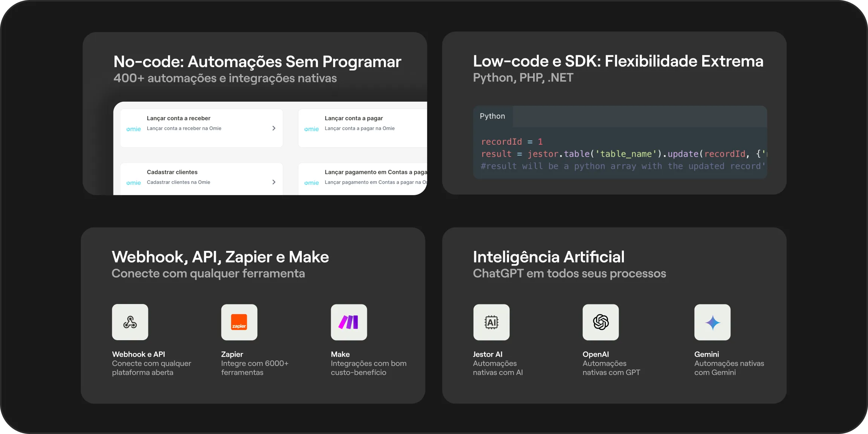
Task: Click the Gemini sparkle icon
Action: pyautogui.click(x=712, y=322)
